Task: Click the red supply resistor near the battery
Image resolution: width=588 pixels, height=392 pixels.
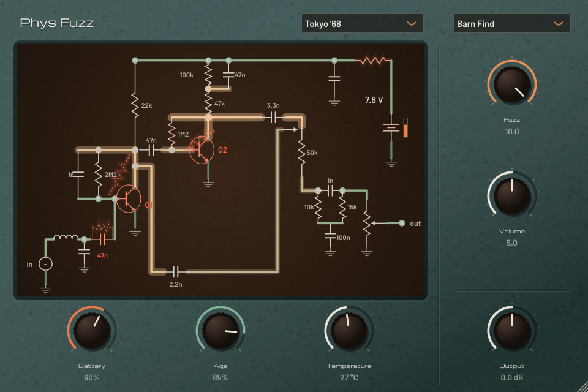Action: [x=373, y=60]
